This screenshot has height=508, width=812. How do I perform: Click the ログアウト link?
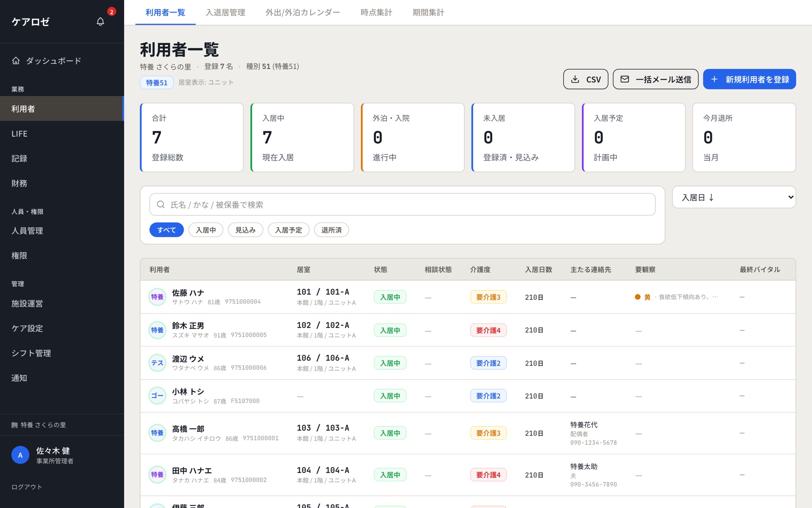(27, 487)
